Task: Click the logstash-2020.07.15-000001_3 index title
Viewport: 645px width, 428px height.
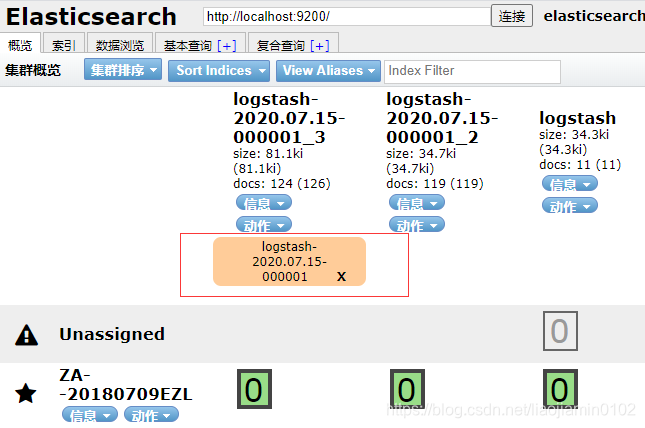Action: coord(289,118)
